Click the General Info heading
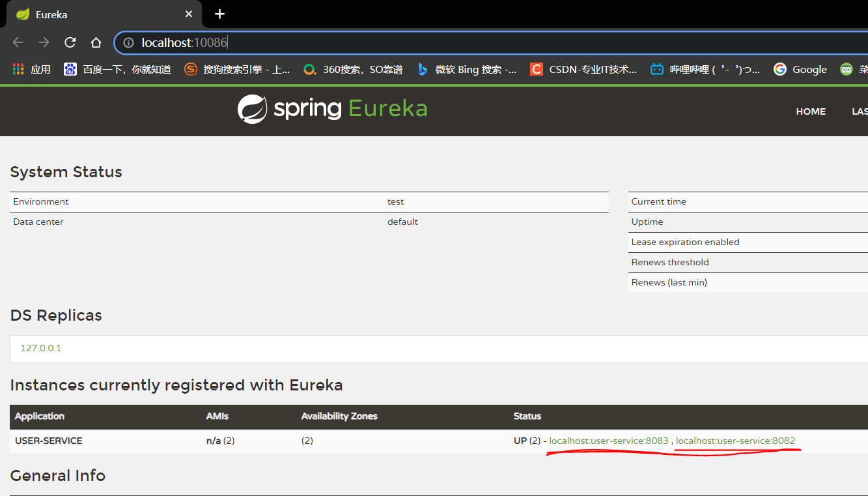 [x=58, y=476]
